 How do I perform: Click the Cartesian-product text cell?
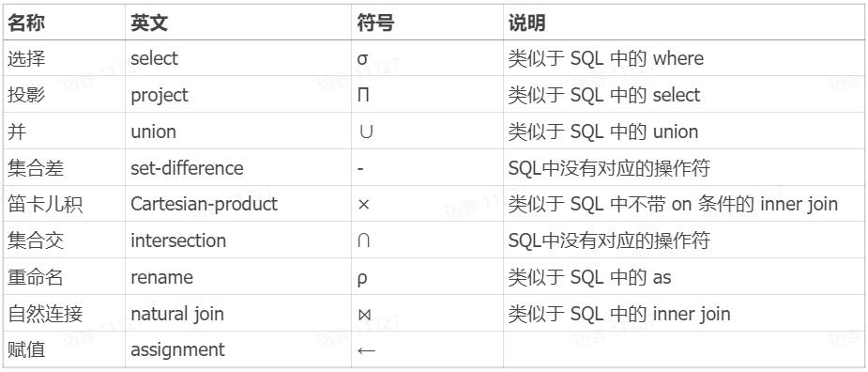205,204
